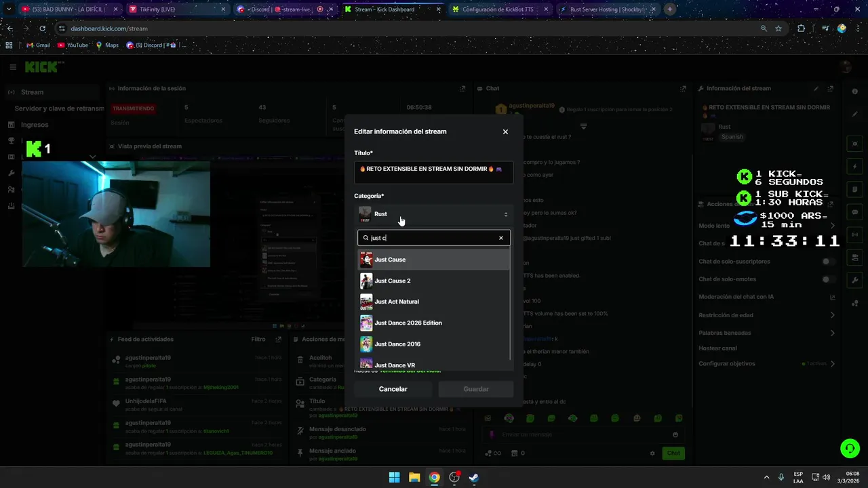Pop out the Feed de actividades panel
Screen dimensions: 868x488
coord(278,339)
